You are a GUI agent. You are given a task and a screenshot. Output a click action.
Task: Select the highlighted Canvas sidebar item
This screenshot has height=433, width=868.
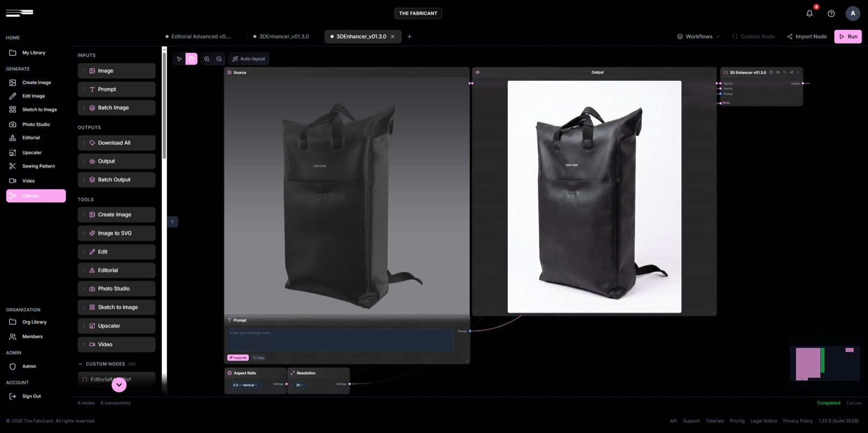point(36,196)
